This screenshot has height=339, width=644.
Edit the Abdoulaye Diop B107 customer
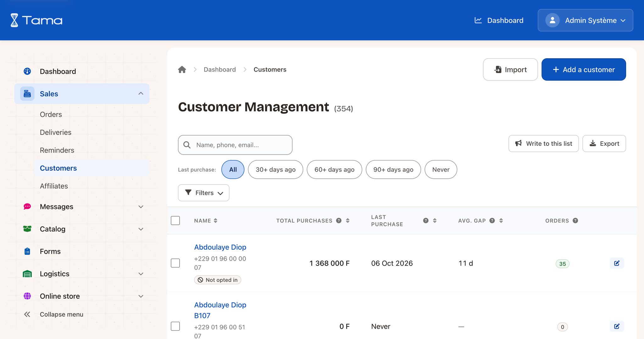pyautogui.click(x=617, y=326)
